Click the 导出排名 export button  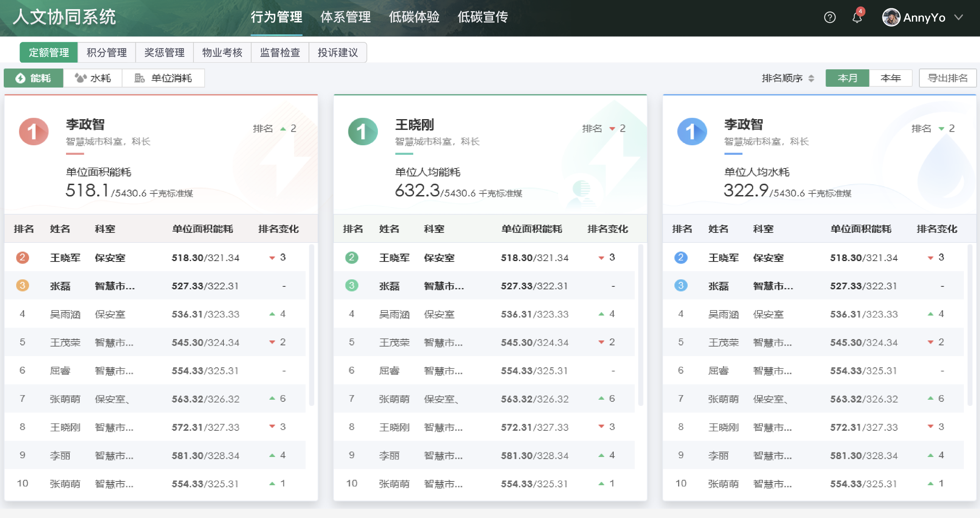tap(947, 78)
